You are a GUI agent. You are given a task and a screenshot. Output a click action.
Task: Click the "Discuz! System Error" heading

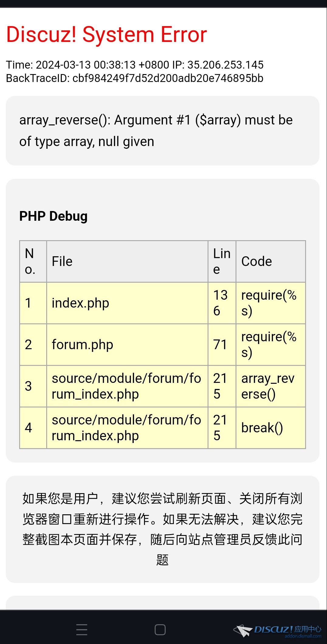tap(107, 34)
